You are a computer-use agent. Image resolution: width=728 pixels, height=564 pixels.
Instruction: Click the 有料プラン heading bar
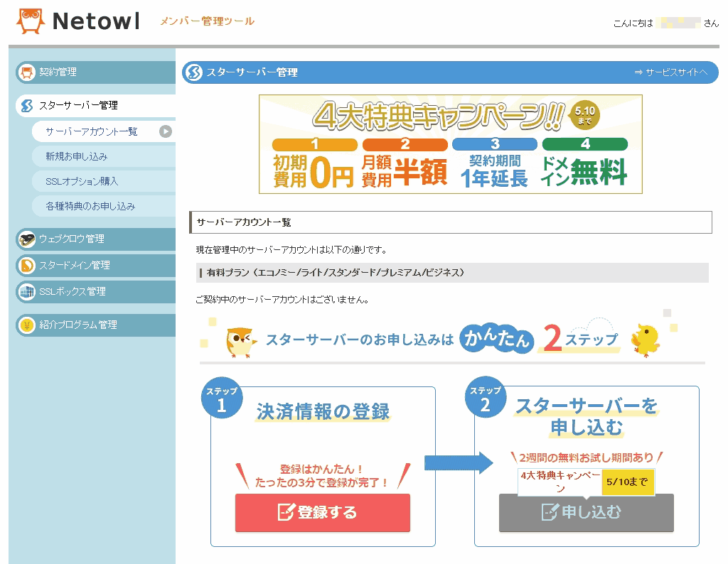[453, 273]
